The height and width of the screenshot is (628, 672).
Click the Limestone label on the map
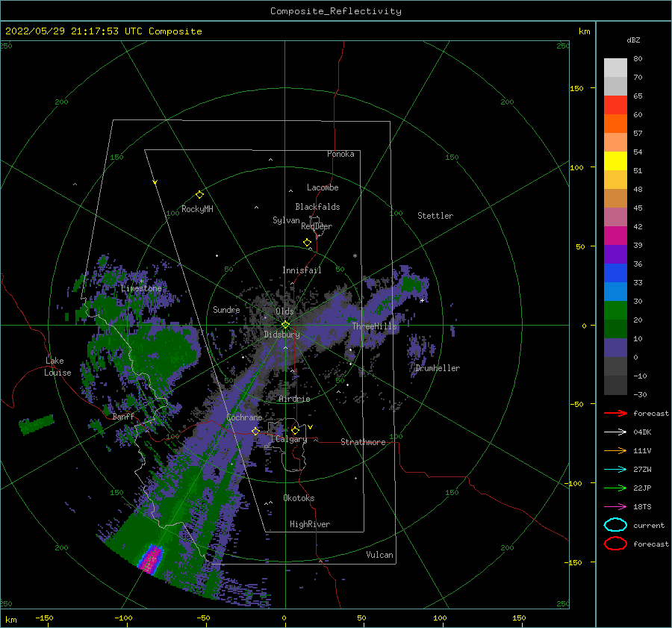coord(141,288)
